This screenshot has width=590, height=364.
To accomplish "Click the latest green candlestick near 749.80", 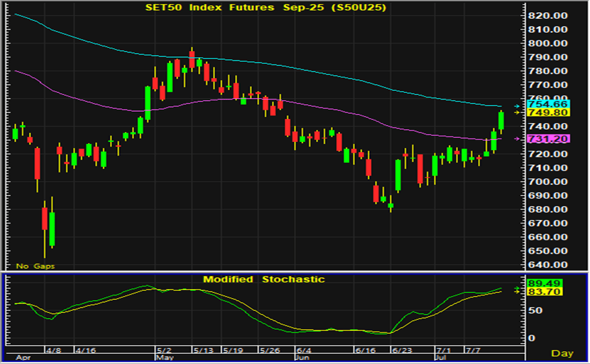I will tap(501, 120).
